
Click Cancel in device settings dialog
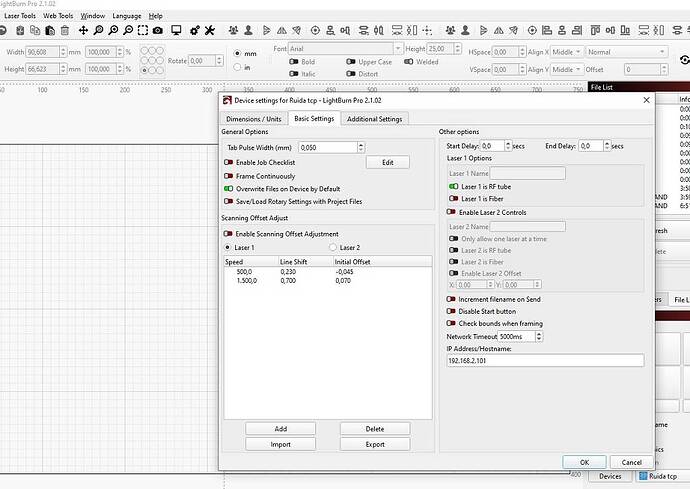pyautogui.click(x=631, y=462)
